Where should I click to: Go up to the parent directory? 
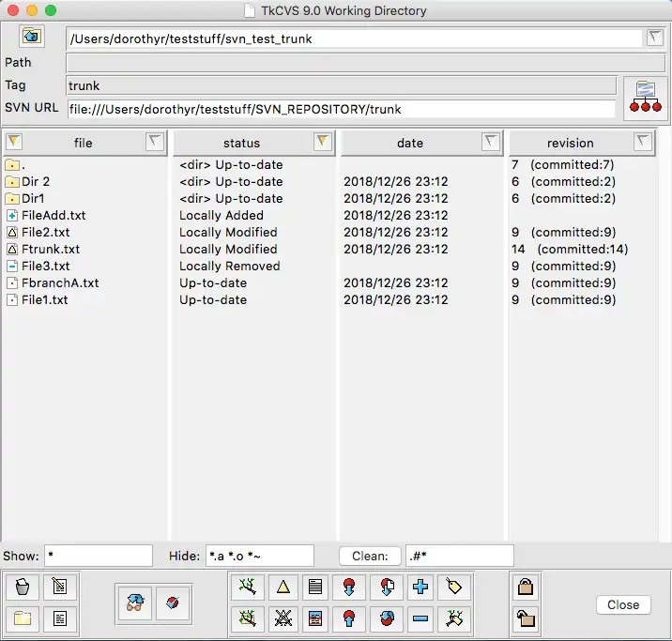coord(31,36)
